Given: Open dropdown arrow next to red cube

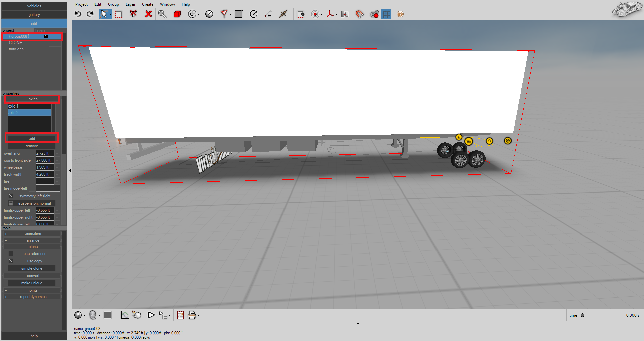Looking at the screenshot, I should pos(184,14).
